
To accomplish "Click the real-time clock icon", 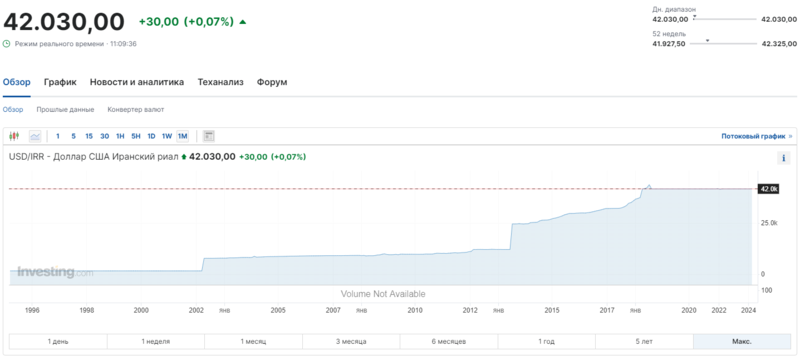I will point(7,44).
